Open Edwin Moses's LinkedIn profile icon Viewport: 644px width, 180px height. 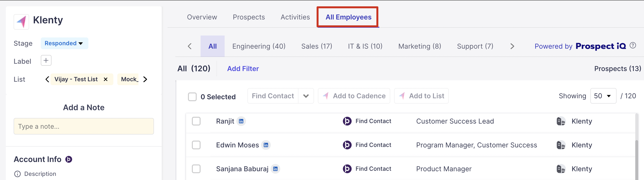click(x=266, y=145)
